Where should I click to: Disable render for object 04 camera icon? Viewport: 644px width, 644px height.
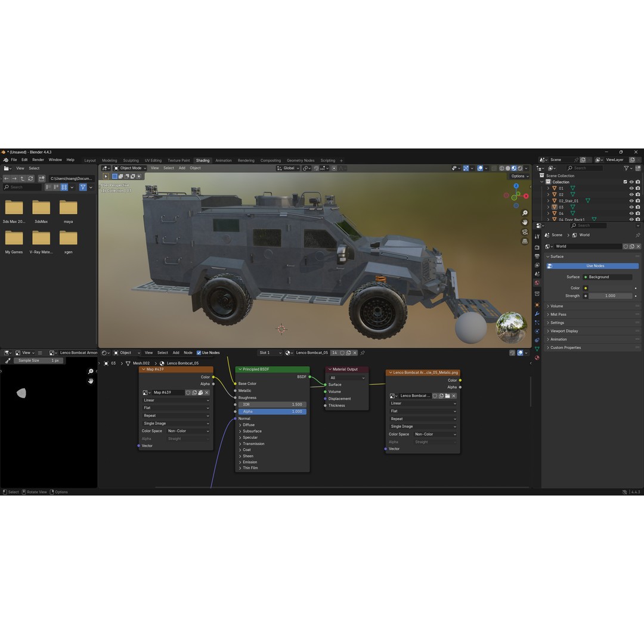(638, 213)
